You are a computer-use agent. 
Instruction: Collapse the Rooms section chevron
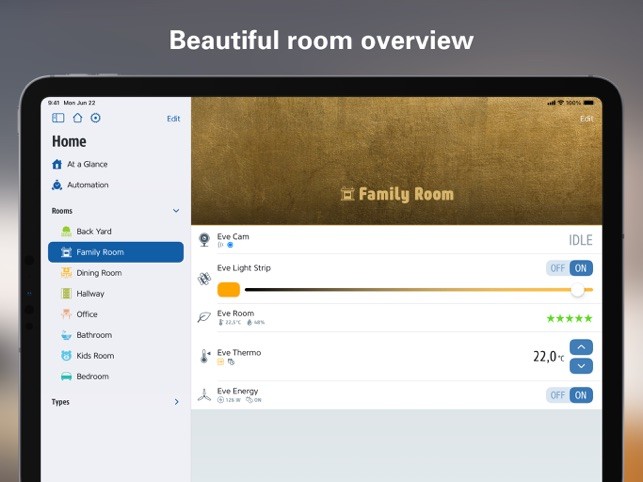coord(176,211)
